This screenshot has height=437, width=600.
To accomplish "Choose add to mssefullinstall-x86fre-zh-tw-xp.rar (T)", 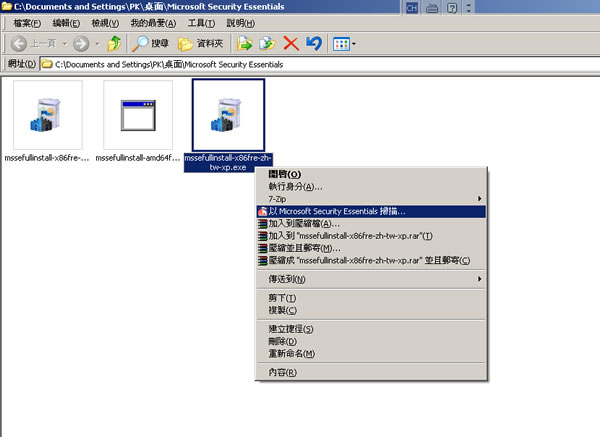I will coord(371,236).
